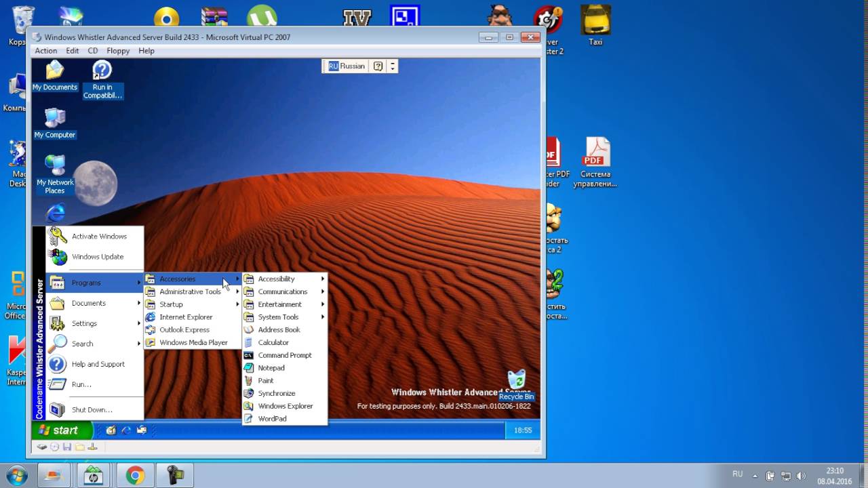Click the guest taskbar clock 18:55
The height and width of the screenshot is (488, 868).
tap(523, 430)
